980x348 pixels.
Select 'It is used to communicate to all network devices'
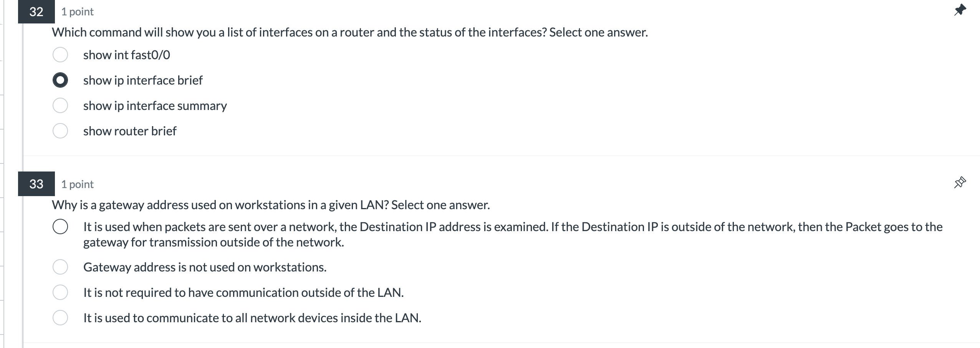tap(61, 318)
